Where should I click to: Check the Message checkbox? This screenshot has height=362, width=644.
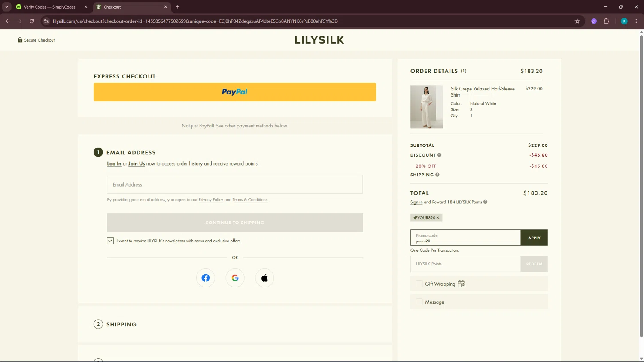(419, 302)
